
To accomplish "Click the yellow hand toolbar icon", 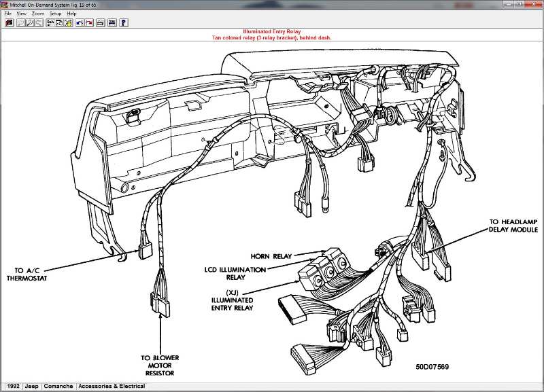I will tap(69, 22).
